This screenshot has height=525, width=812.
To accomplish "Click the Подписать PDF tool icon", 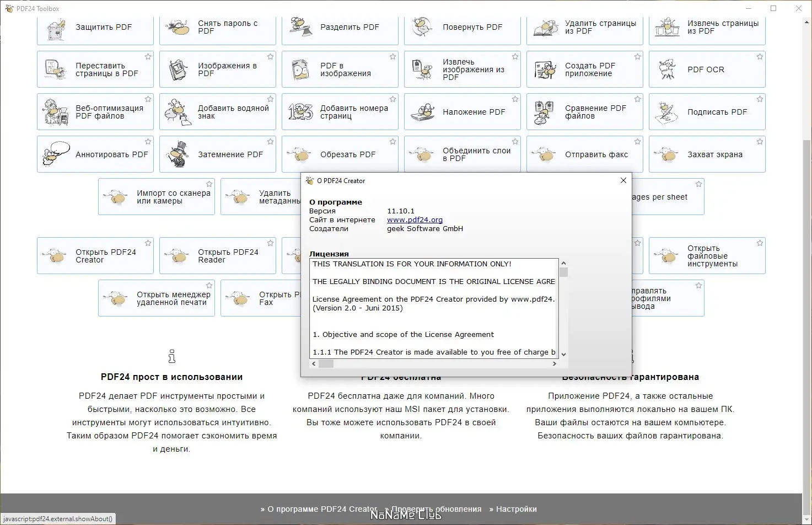I will [668, 112].
